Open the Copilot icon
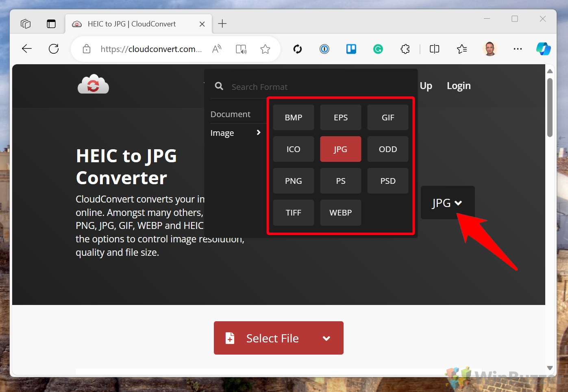 (x=544, y=49)
